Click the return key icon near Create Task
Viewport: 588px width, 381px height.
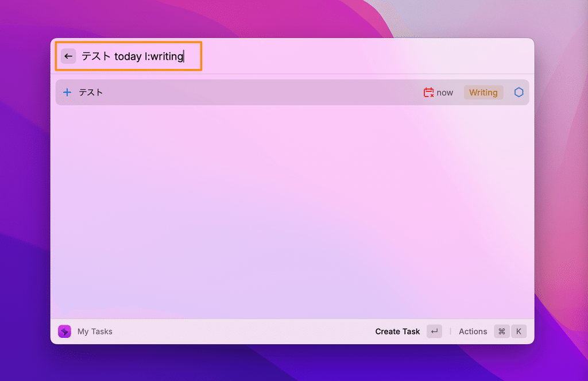434,332
